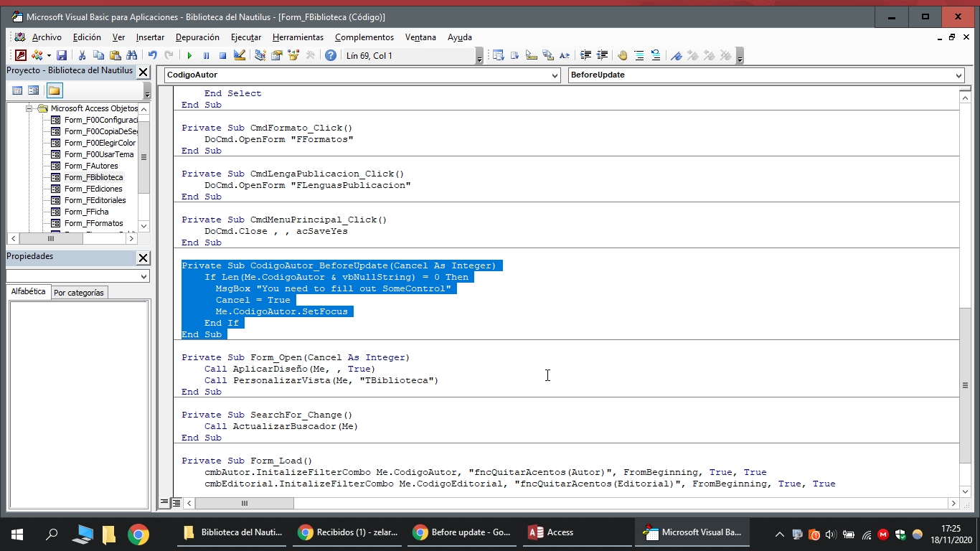Image resolution: width=980 pixels, height=551 pixels.
Task: Open the BeforeUpdate procedure dropdown
Action: pyautogui.click(x=958, y=75)
